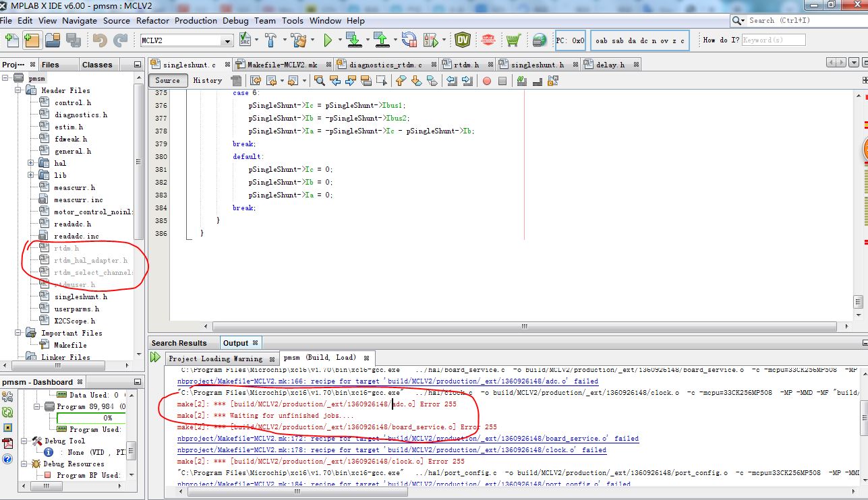Click the How do I keyword field
The width and height of the screenshot is (868, 500).
774,40
